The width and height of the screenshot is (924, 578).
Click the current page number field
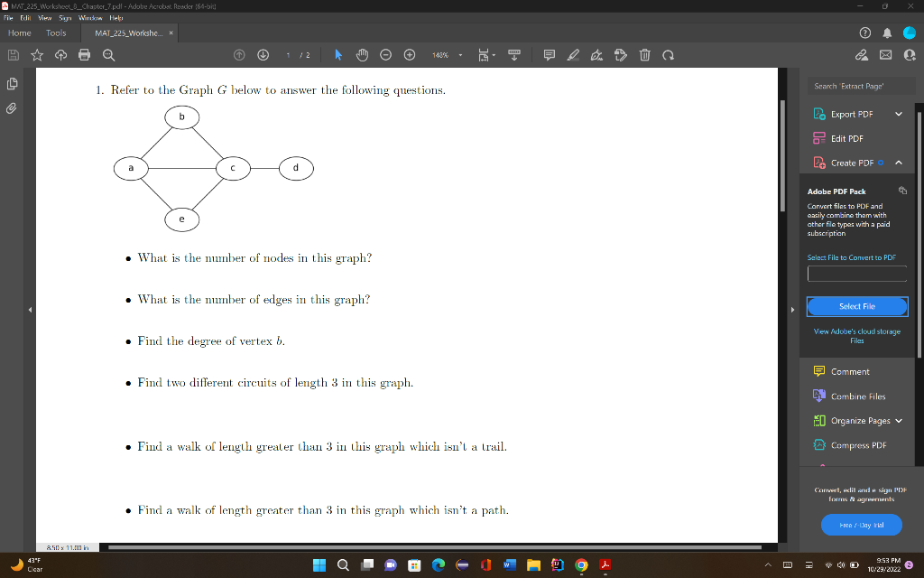pyautogui.click(x=288, y=55)
